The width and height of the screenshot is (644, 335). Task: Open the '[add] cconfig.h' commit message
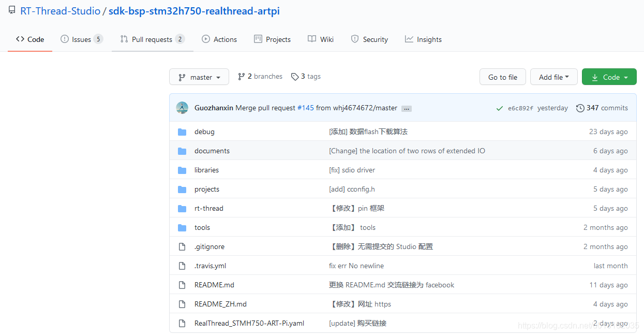352,190
